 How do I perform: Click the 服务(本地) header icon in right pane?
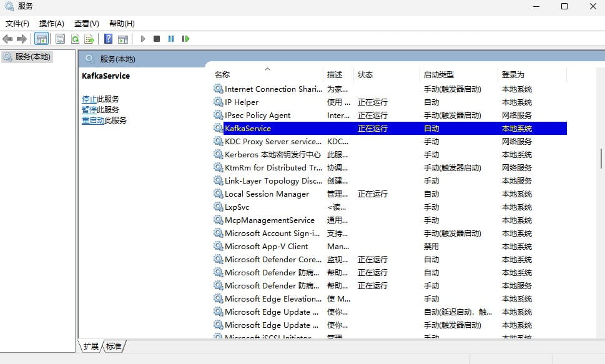[x=90, y=59]
